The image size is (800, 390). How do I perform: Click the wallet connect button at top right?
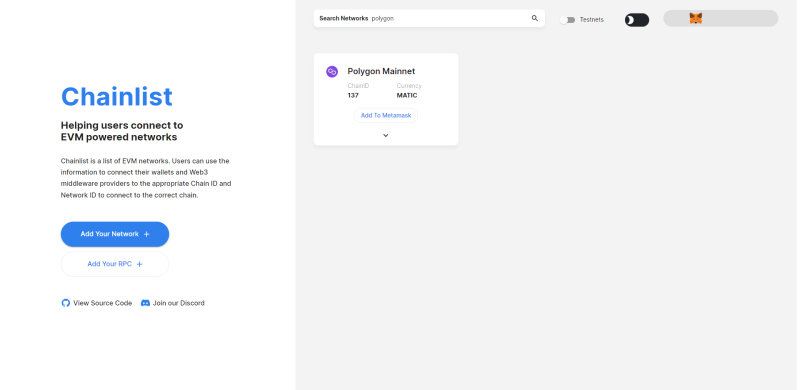[x=720, y=18]
